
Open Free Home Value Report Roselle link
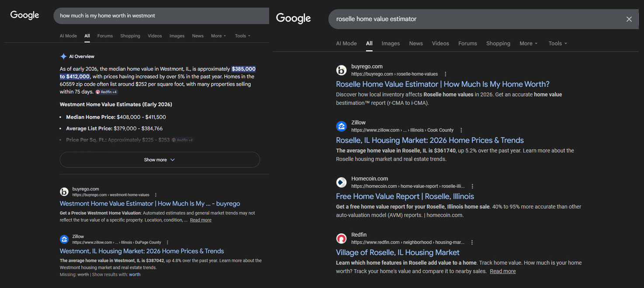tap(405, 197)
